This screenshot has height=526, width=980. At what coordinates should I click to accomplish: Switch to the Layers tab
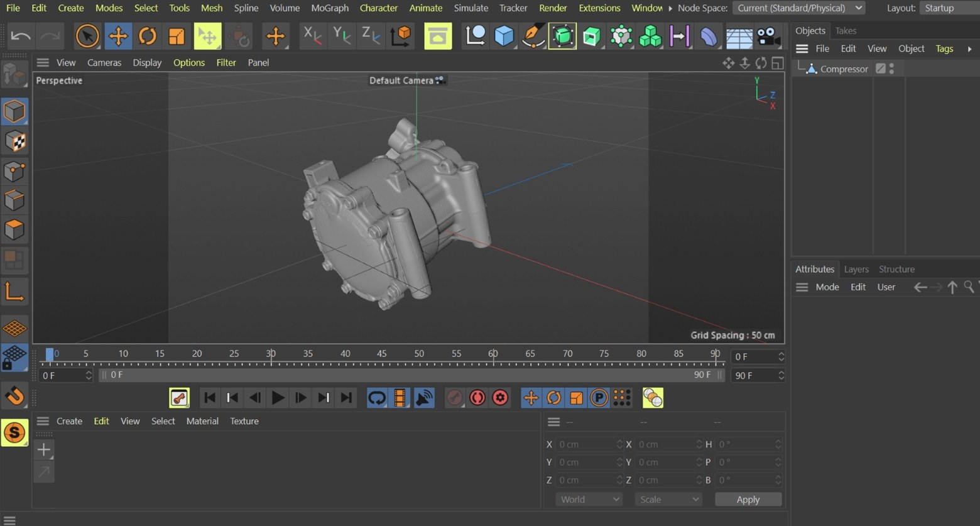pos(856,269)
